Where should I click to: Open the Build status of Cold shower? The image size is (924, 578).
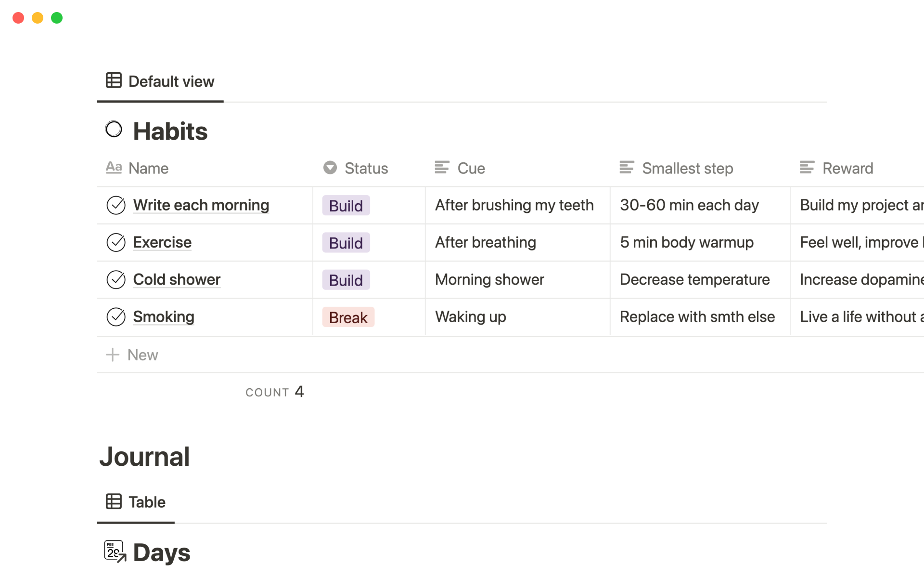click(x=346, y=280)
